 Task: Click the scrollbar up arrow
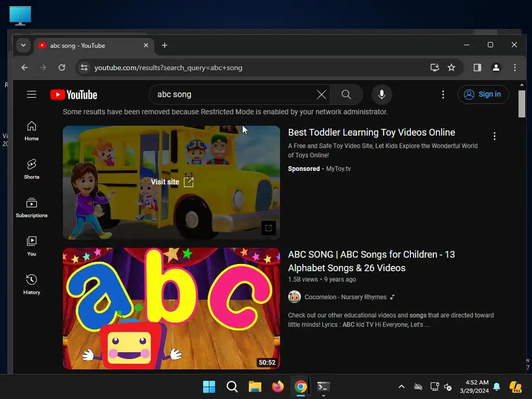click(x=522, y=85)
